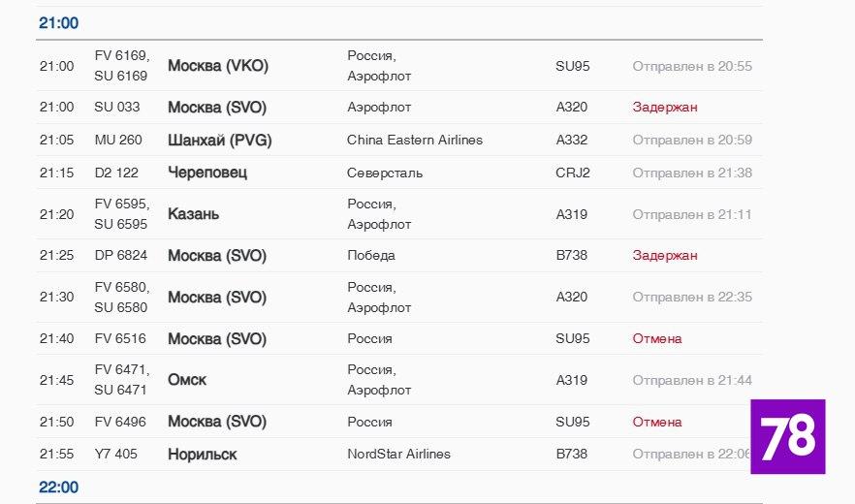Click the purple 78 channel logo
Screen dimensions: 855x504
pyautogui.click(x=787, y=437)
